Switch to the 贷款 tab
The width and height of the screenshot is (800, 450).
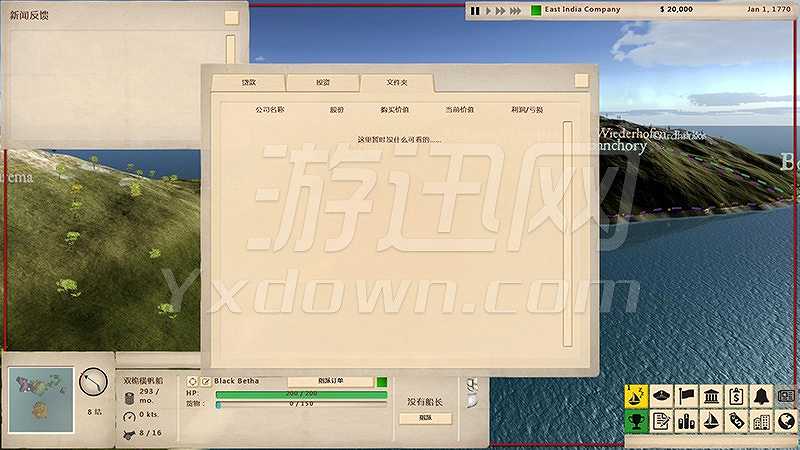(248, 83)
